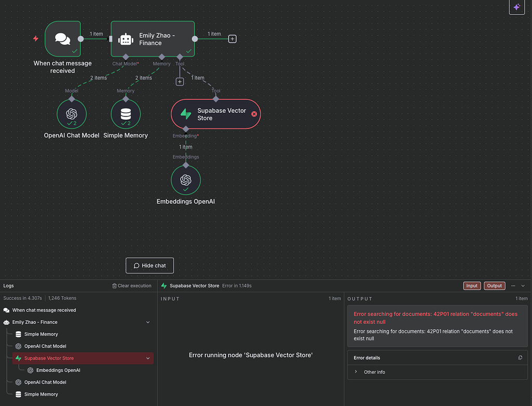
Task: Toggle the Output panel button
Action: 494,285
